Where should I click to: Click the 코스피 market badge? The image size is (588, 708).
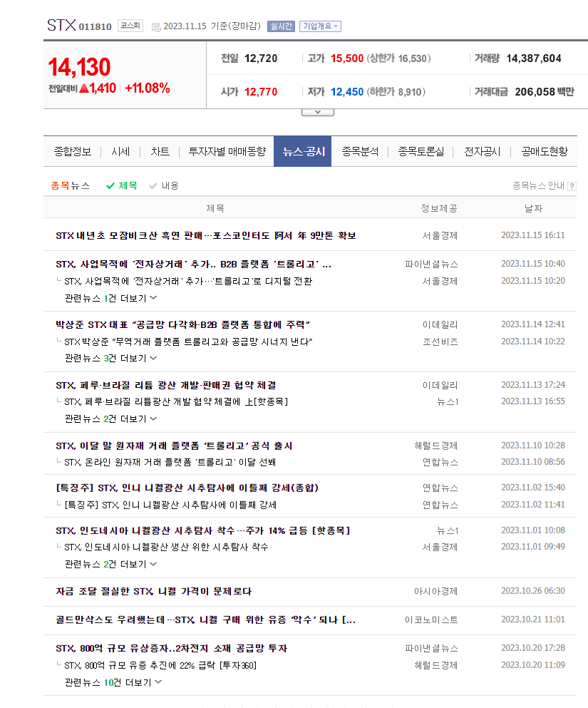[x=130, y=26]
